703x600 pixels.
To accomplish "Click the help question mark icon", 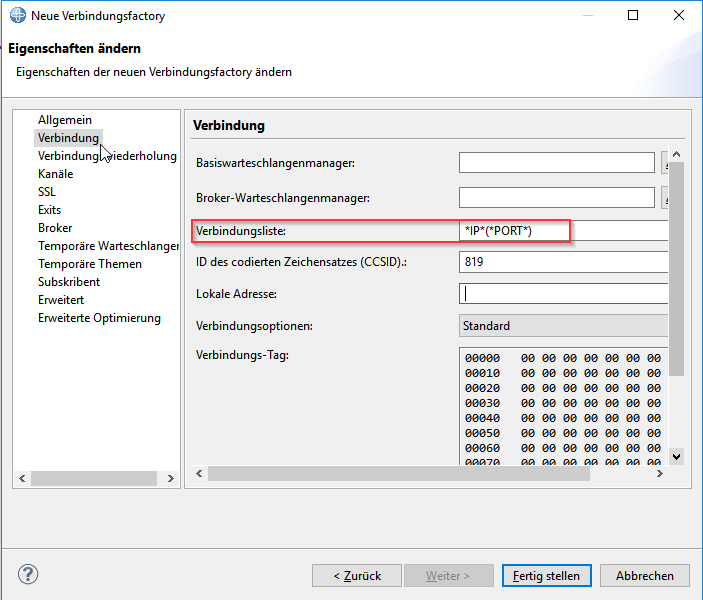I will coord(28,575).
